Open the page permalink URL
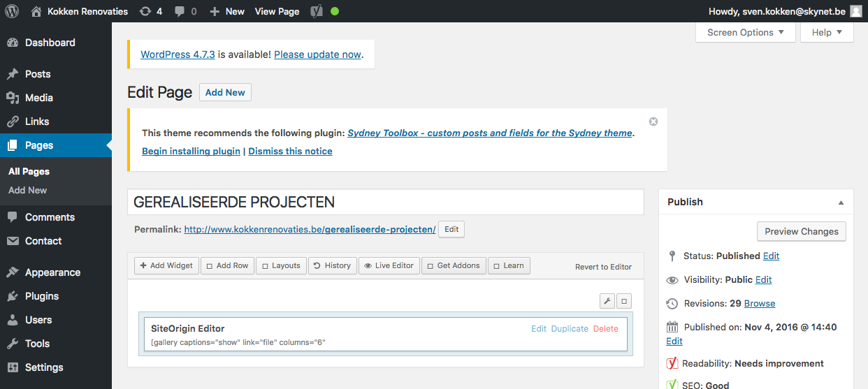This screenshot has height=389, width=868. (310, 229)
